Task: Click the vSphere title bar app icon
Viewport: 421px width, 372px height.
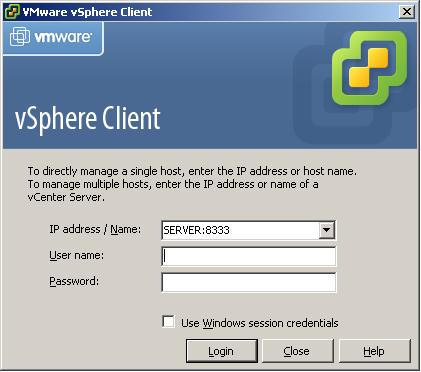Action: [12, 12]
